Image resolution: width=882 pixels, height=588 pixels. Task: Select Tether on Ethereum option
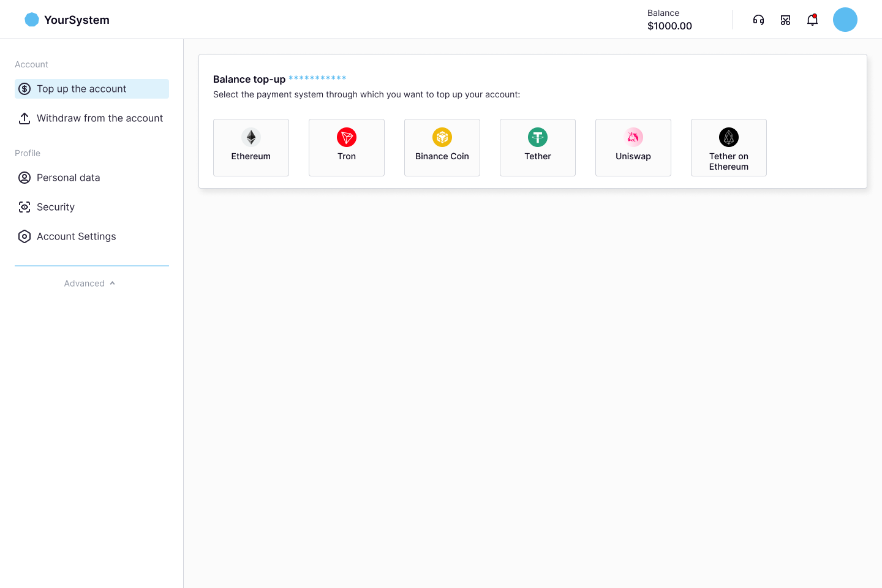(729, 148)
